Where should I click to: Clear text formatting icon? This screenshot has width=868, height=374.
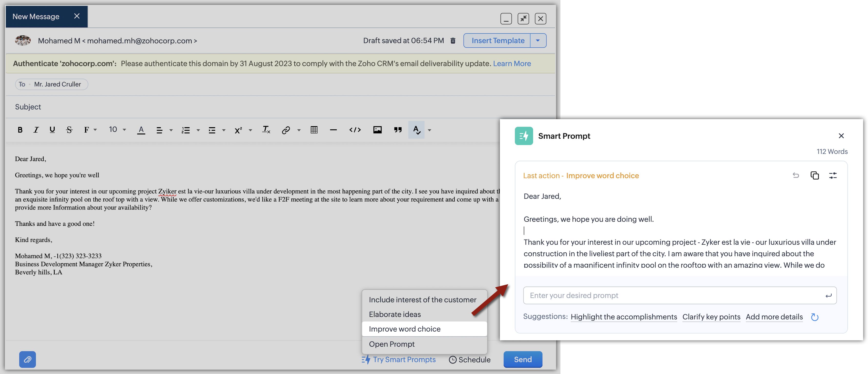pyautogui.click(x=266, y=130)
